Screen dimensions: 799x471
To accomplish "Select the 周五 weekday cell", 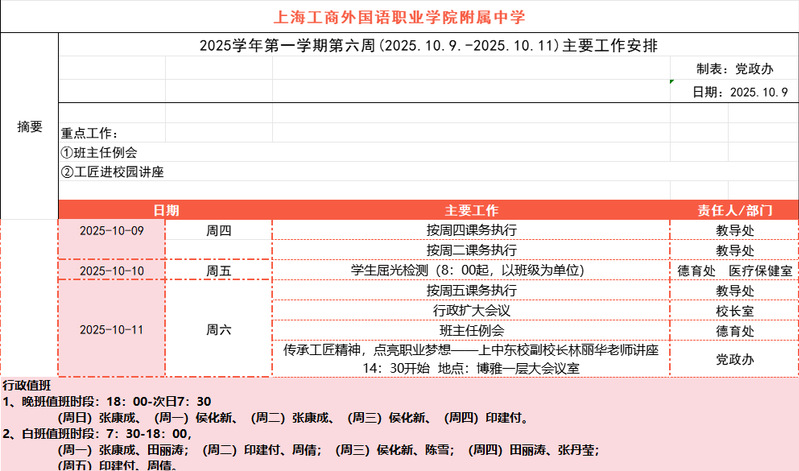I will (x=218, y=270).
